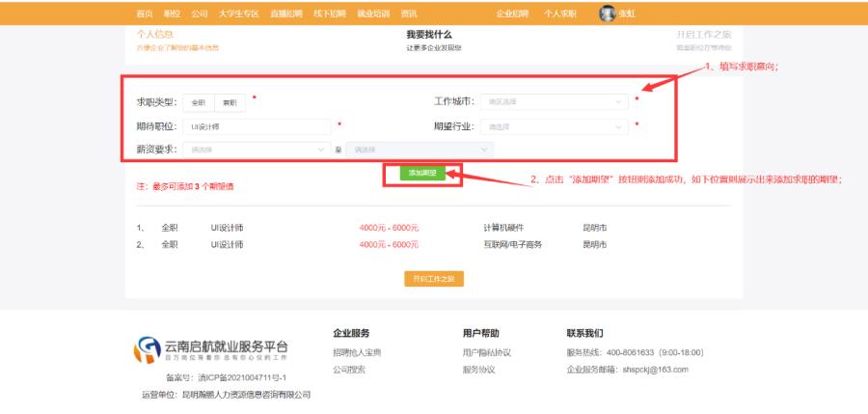Viewport: 868px width, 414px height.
Task: Click the user avatar in the top bar
Action: [607, 14]
